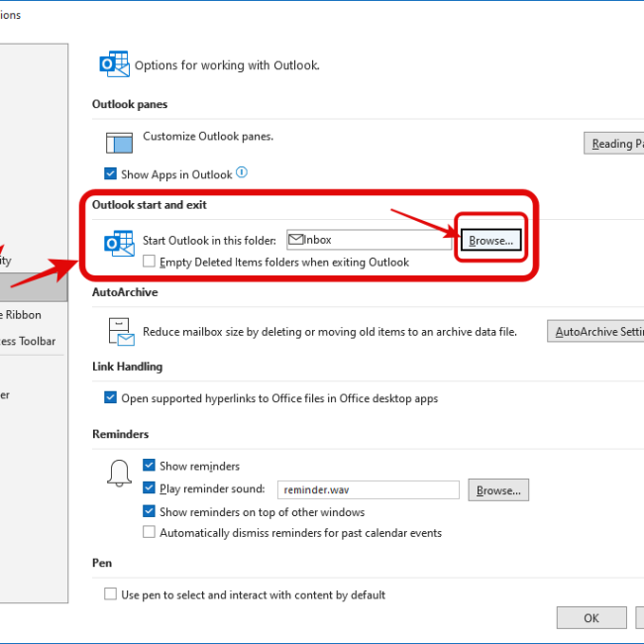The height and width of the screenshot is (644, 644).
Task: Click Browse next to reminder.wav
Action: click(498, 490)
